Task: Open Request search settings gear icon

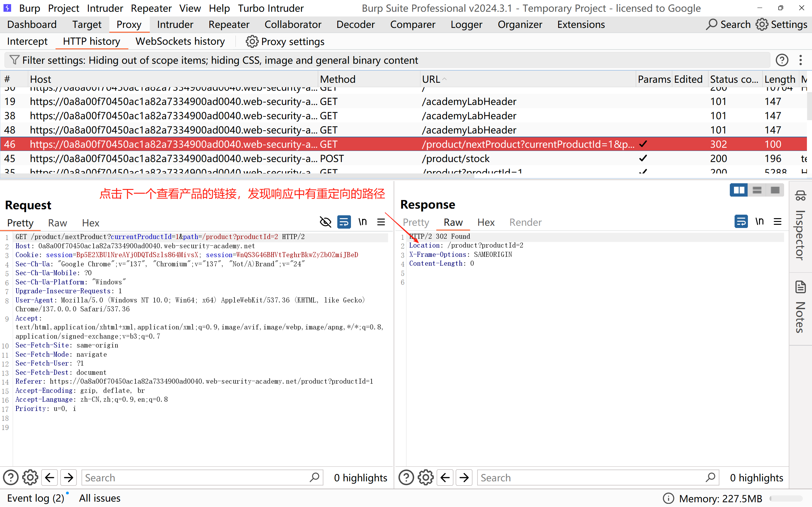Action: click(x=30, y=478)
